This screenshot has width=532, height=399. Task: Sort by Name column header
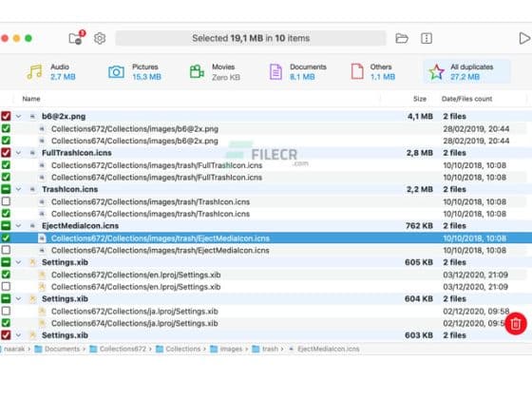[31, 99]
